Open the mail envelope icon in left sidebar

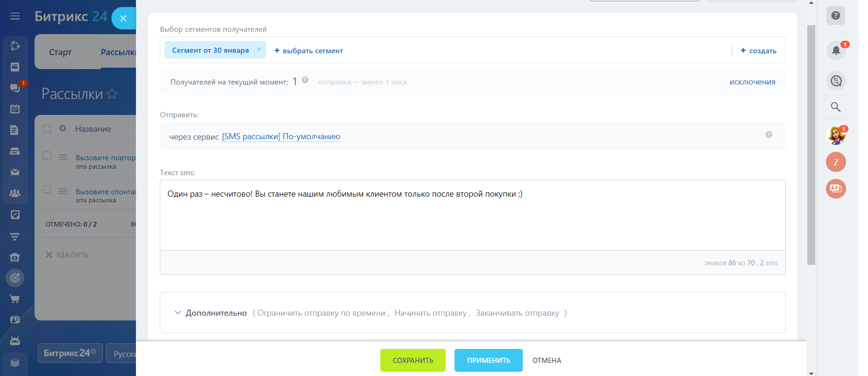(x=15, y=172)
